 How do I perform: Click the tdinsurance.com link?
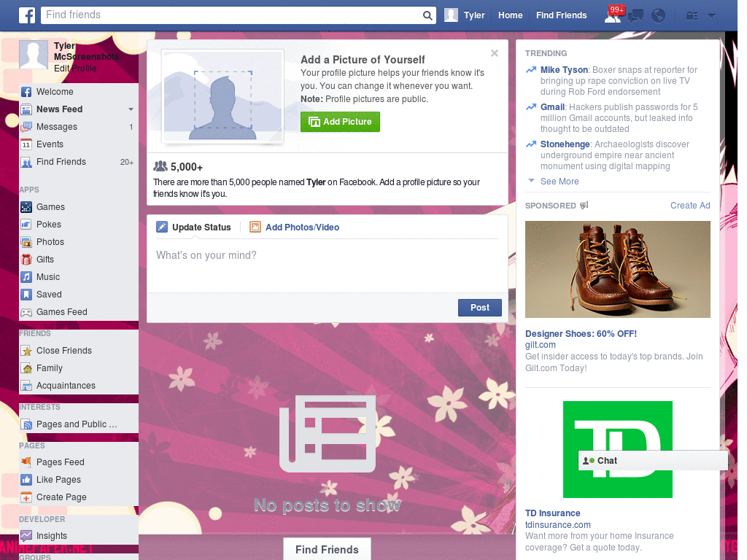point(558,525)
